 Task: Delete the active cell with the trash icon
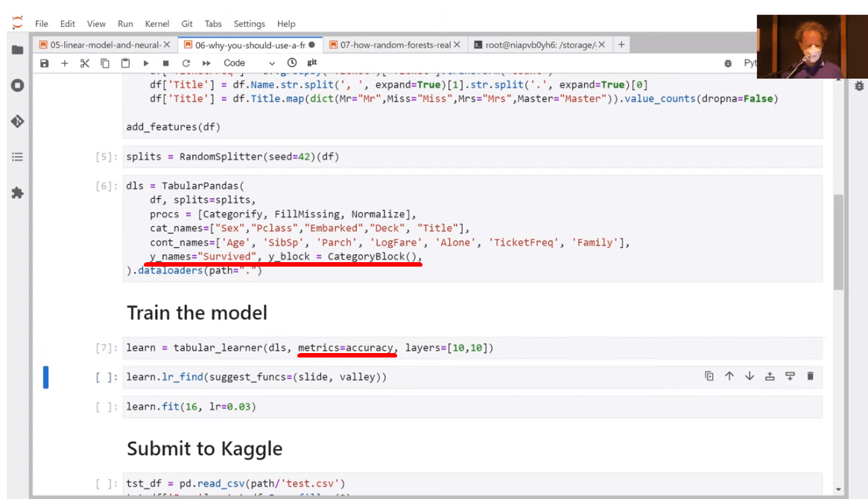click(x=810, y=376)
